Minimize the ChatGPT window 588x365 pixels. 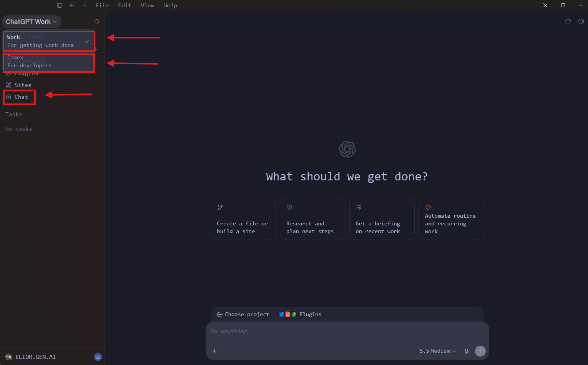[581, 5]
